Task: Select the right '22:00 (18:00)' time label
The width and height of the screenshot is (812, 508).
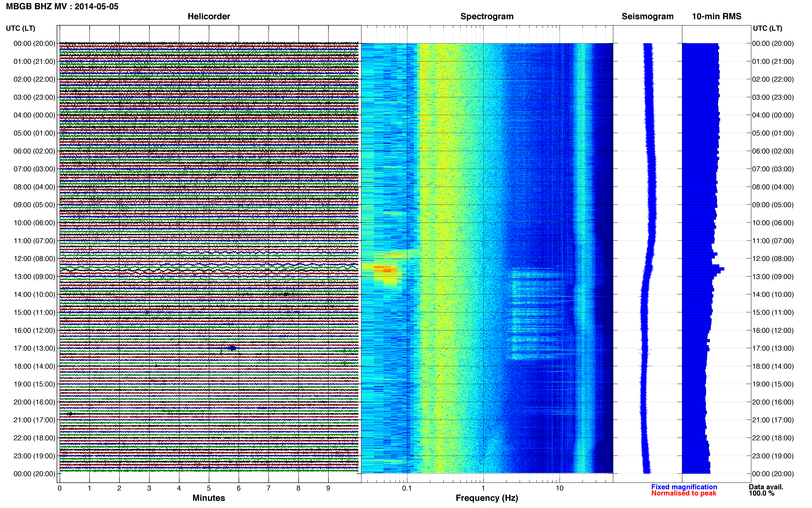Action: pyautogui.click(x=773, y=438)
